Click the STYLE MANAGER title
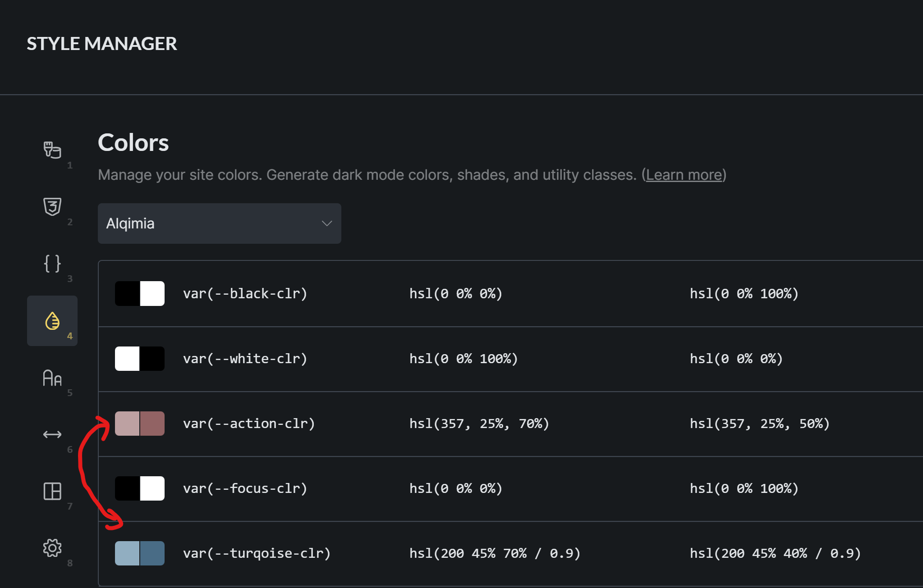Viewport: 923px width, 588px height. [102, 44]
